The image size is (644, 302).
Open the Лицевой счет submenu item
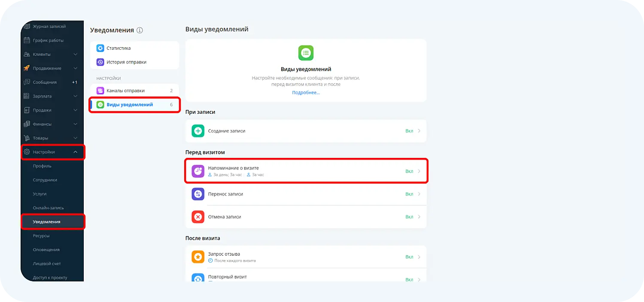pyautogui.click(x=47, y=264)
